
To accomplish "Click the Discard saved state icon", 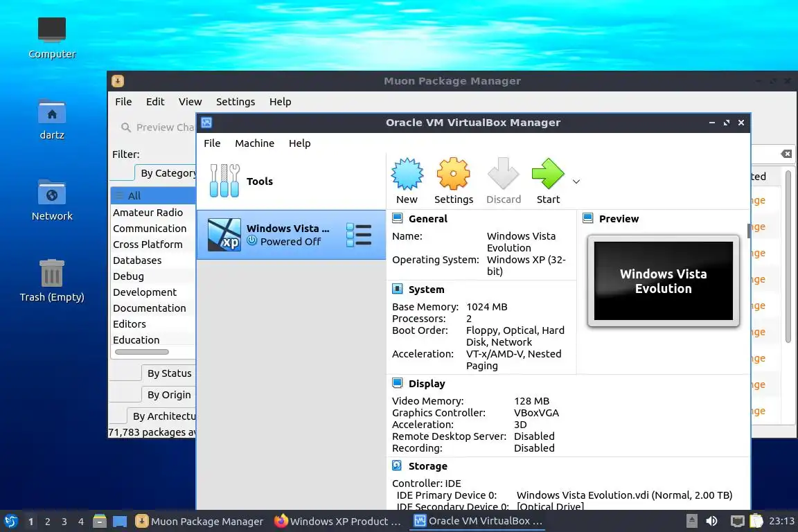I will [503, 174].
